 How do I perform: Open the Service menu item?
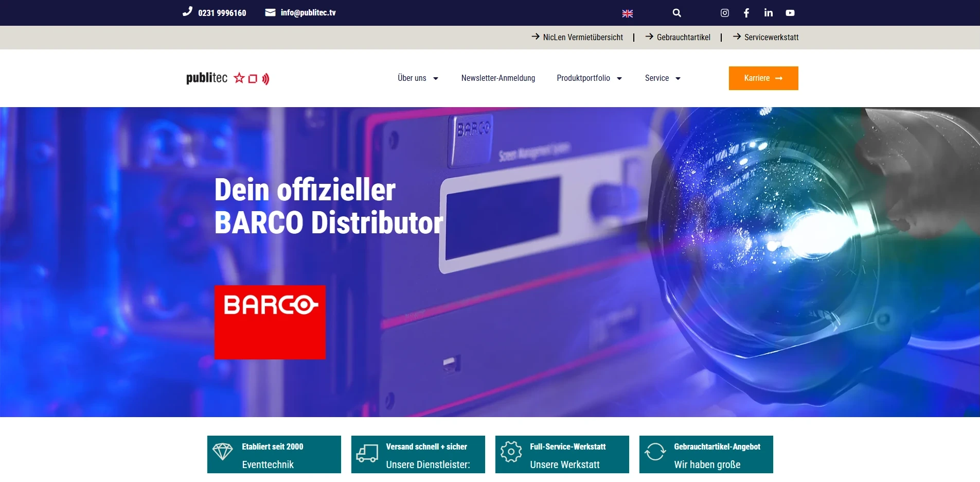(657, 78)
